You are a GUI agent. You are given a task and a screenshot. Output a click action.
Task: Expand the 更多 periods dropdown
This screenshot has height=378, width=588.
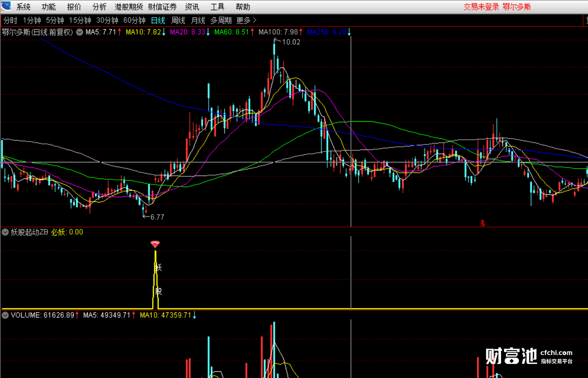click(247, 20)
